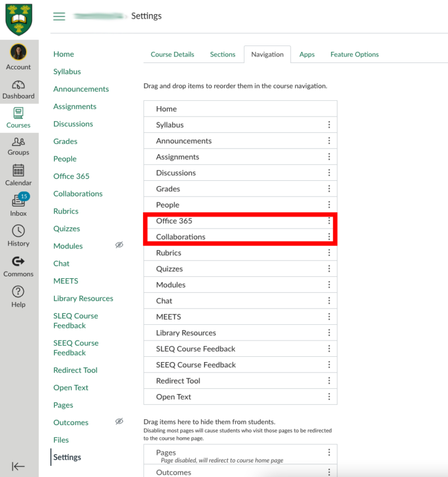Switch to the Course Details tab

pos(172,54)
